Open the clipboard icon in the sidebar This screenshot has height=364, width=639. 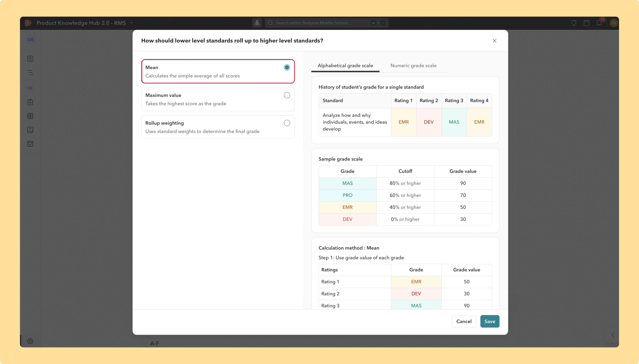[x=30, y=102]
